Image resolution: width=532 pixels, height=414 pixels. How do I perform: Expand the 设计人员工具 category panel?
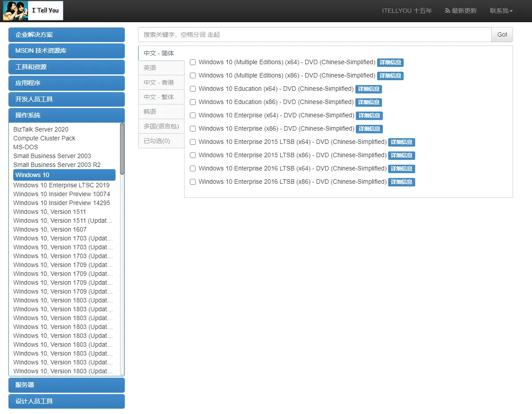pyautogui.click(x=66, y=401)
